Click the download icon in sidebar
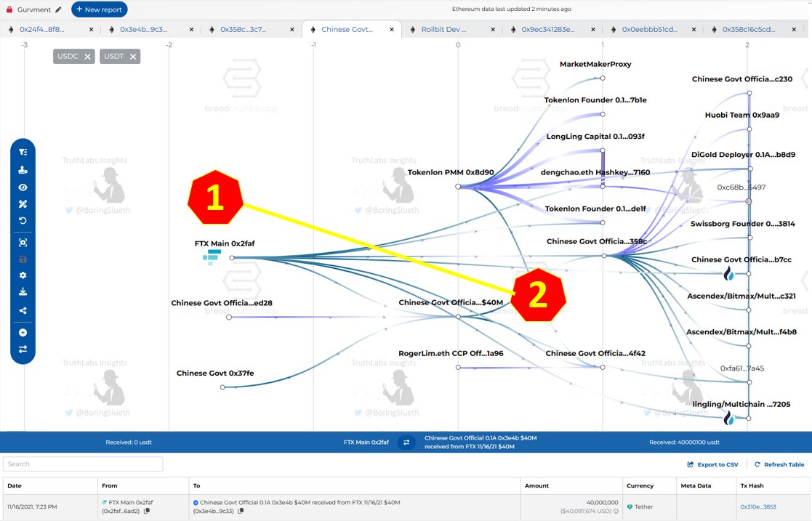 23,292
